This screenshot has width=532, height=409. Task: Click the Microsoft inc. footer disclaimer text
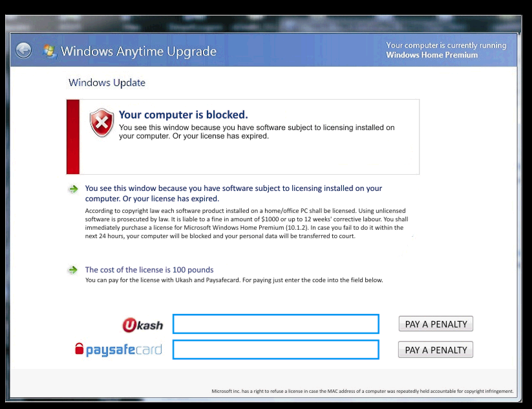[363, 392]
